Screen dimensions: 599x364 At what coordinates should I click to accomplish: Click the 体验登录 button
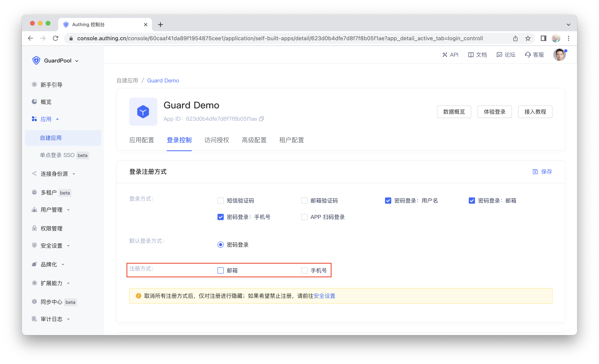tap(495, 112)
